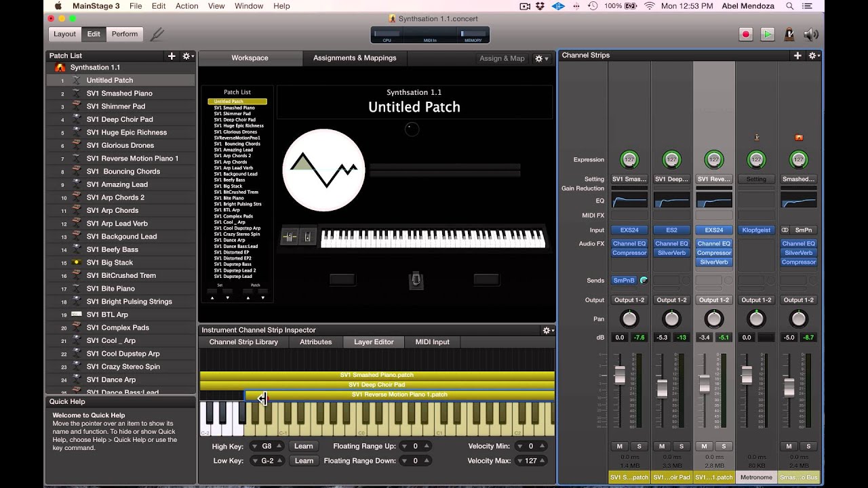Open the ES2 instrument input slot

(x=671, y=230)
